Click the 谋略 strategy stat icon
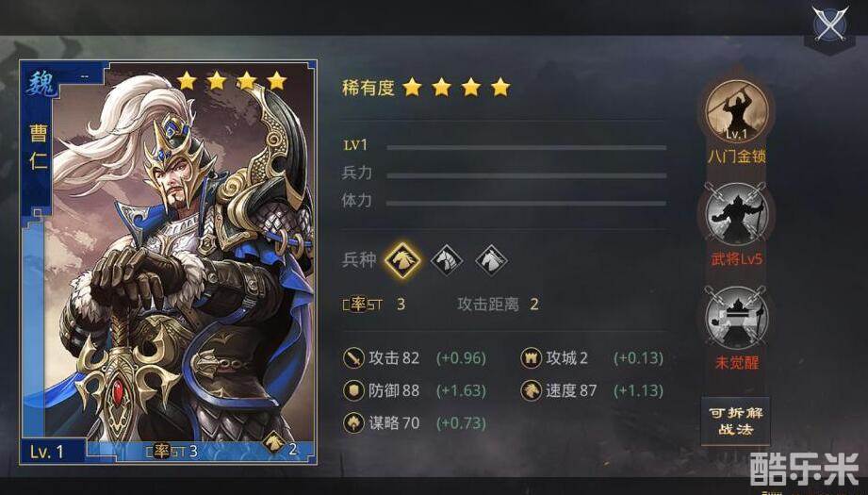868x495 pixels. point(353,423)
